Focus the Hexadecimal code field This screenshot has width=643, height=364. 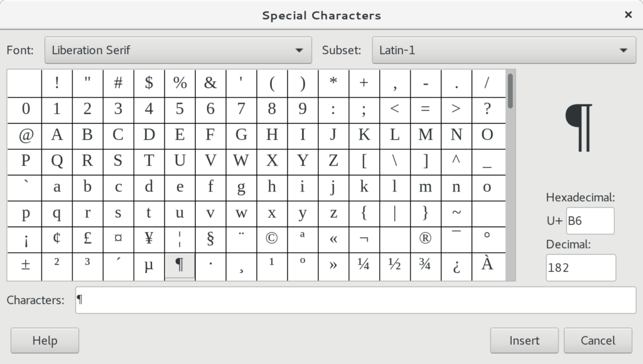(590, 220)
